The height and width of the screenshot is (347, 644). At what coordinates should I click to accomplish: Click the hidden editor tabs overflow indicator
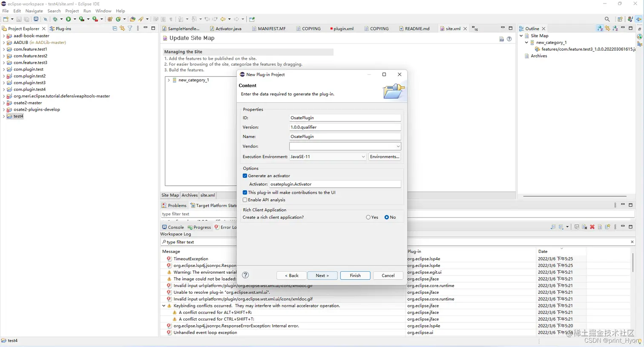point(475,29)
